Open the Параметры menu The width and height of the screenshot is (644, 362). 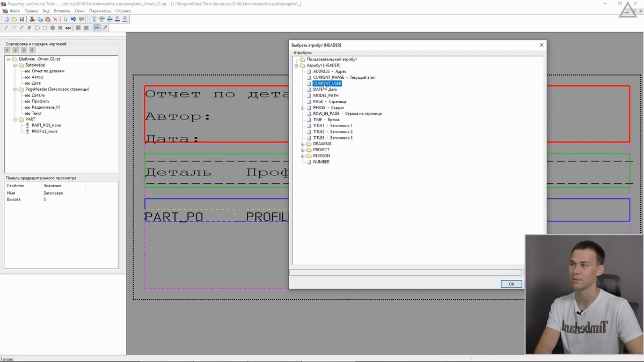pyautogui.click(x=100, y=11)
